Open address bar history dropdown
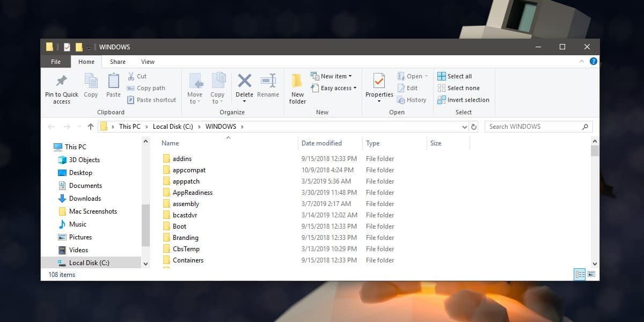This screenshot has height=322, width=644. click(465, 127)
